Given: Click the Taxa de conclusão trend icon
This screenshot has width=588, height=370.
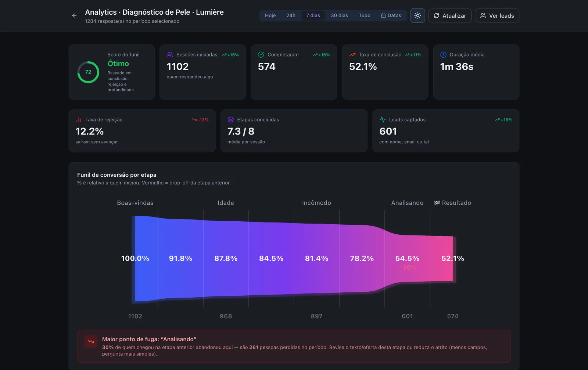Looking at the screenshot, I should click(x=352, y=55).
